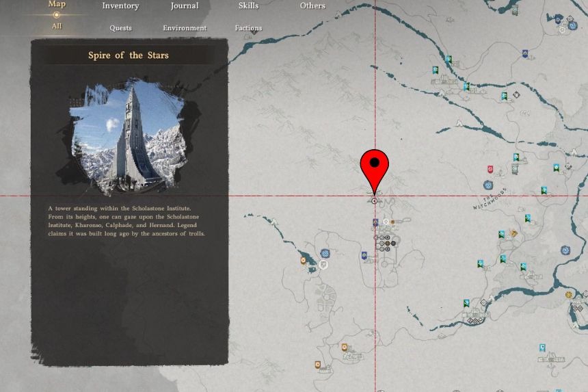Select the red shield icon near Witchwoods

[x=490, y=169]
